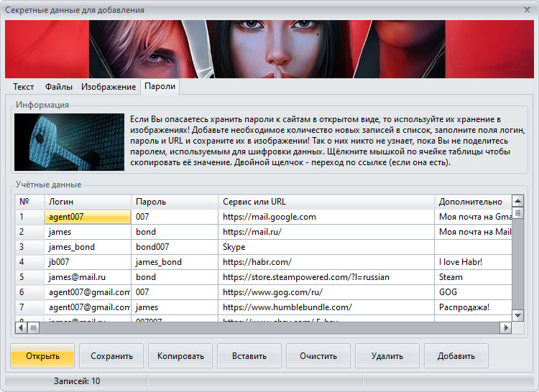
Task: Click the Сохранить button
Action: 111,355
